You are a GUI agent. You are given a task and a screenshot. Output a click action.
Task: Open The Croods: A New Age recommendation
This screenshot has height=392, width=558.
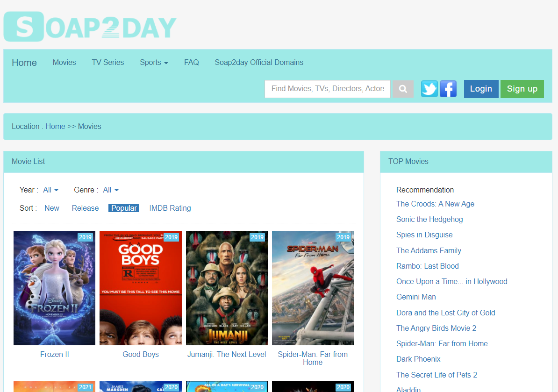click(x=435, y=204)
